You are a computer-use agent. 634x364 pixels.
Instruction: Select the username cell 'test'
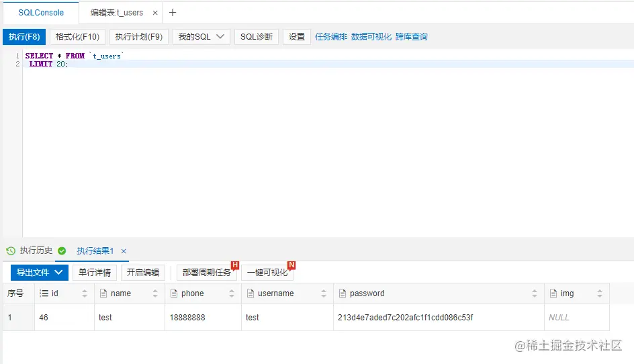pyautogui.click(x=287, y=318)
